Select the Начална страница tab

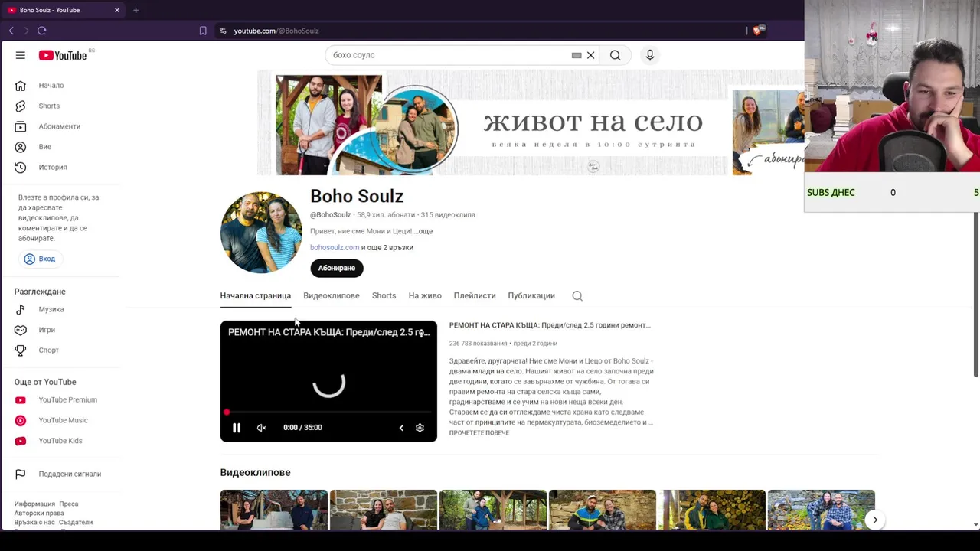pyautogui.click(x=255, y=296)
